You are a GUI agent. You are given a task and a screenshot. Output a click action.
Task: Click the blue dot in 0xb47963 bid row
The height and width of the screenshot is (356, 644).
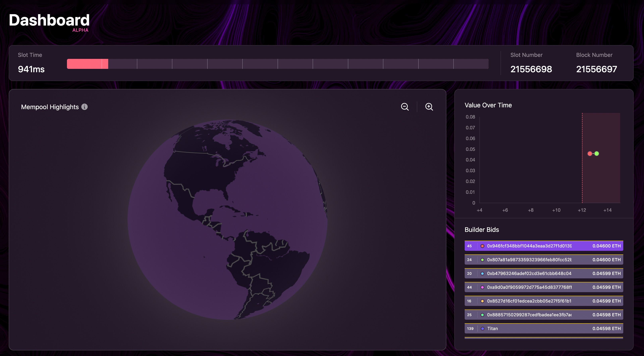pos(482,274)
